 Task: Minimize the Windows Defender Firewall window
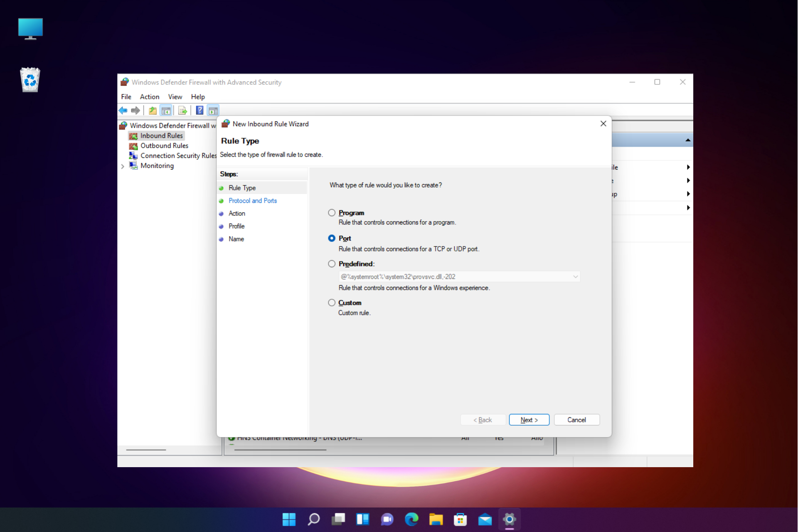[632, 82]
